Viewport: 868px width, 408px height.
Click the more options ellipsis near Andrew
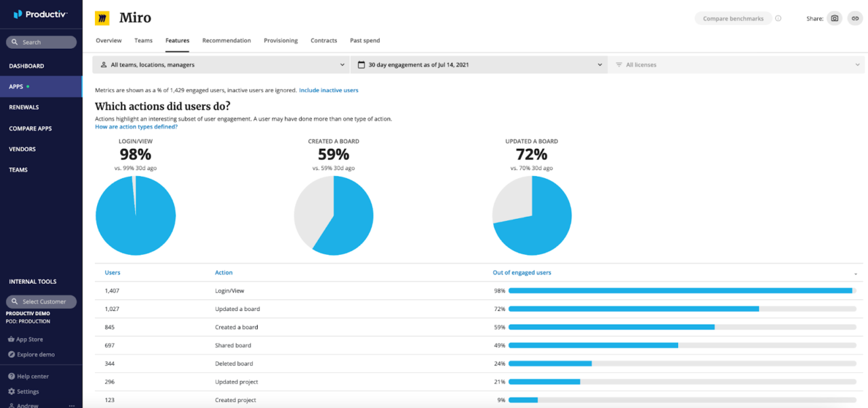(x=71, y=404)
